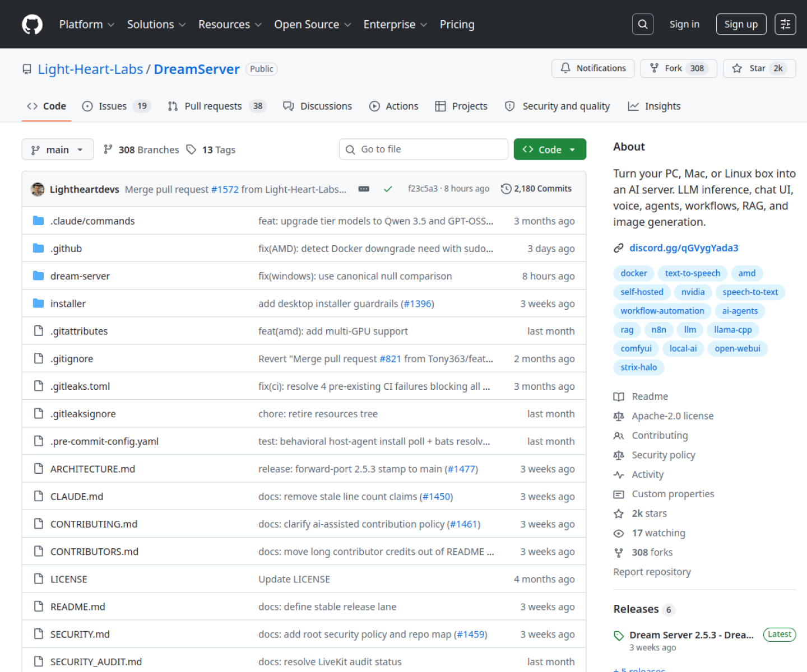
Task: Click the Sign up button
Action: (741, 24)
